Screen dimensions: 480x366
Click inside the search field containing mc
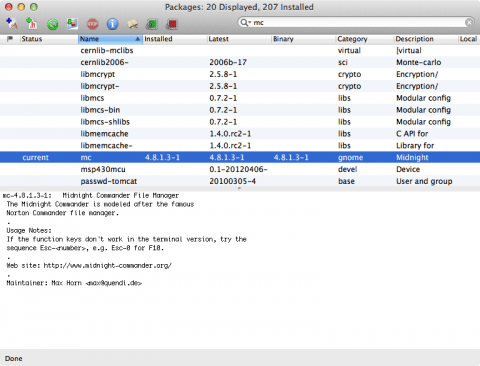click(358, 23)
